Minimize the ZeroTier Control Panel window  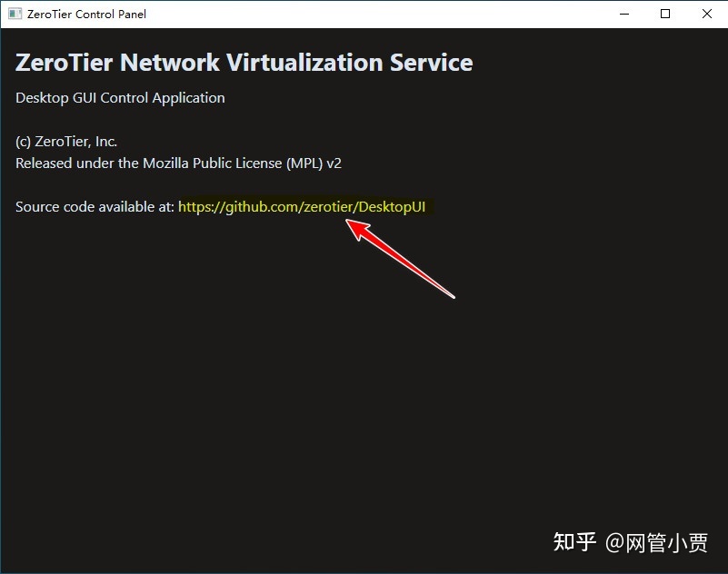pyautogui.click(x=624, y=14)
